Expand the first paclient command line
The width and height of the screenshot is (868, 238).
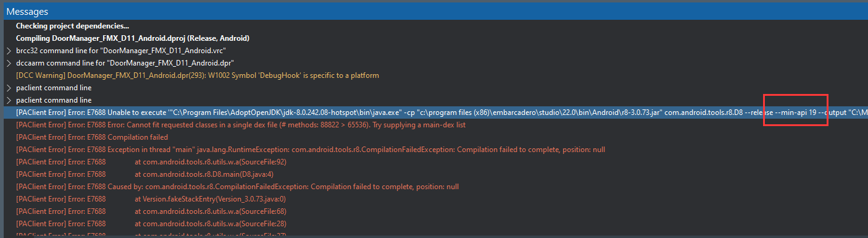click(x=8, y=88)
